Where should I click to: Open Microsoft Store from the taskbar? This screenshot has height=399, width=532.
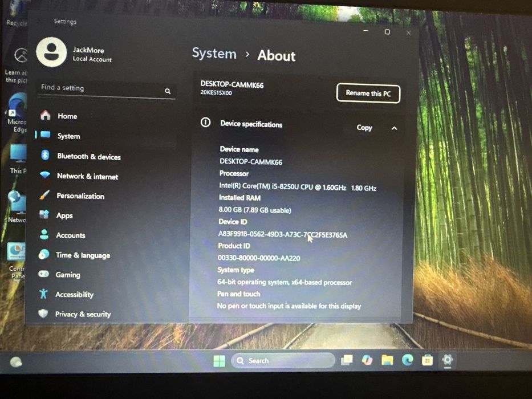(427, 360)
